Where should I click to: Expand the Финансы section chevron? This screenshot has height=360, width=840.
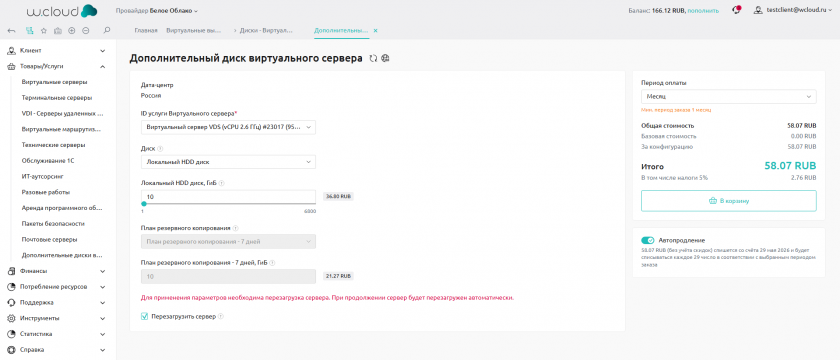point(103,271)
